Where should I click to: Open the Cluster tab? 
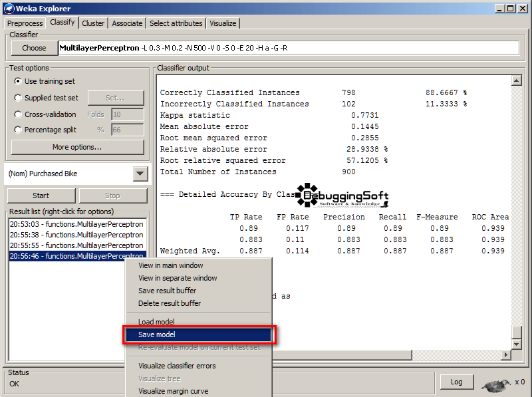pos(93,23)
